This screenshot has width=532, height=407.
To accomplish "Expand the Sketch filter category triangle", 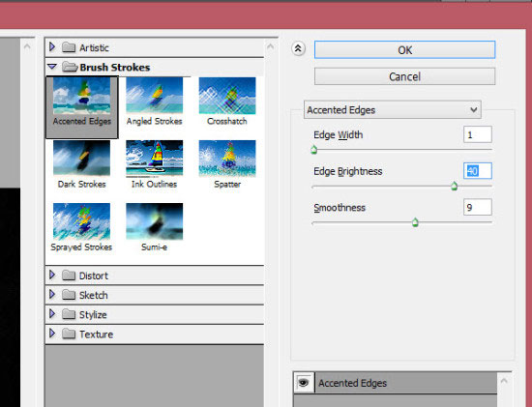I will pos(52,295).
